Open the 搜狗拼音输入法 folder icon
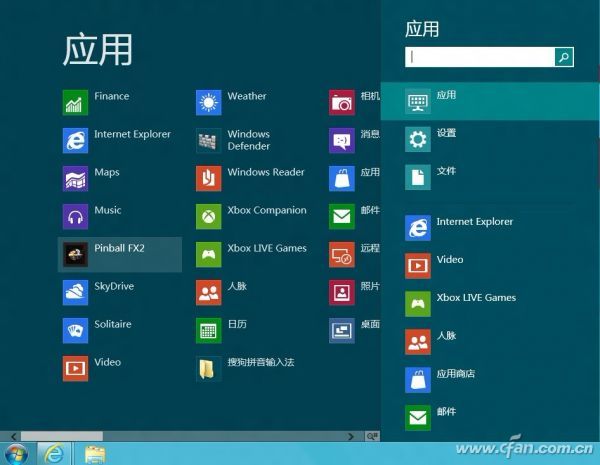This screenshot has width=600, height=465. pyautogui.click(x=209, y=369)
